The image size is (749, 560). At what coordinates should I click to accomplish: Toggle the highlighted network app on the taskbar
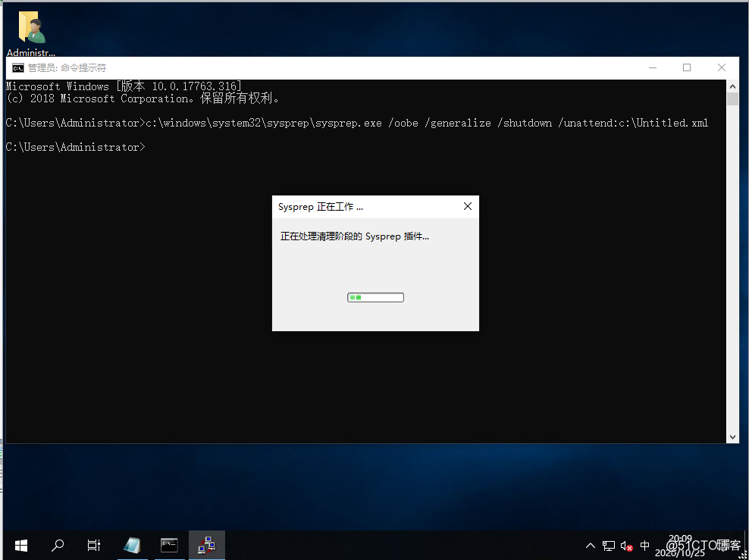pyautogui.click(x=206, y=545)
